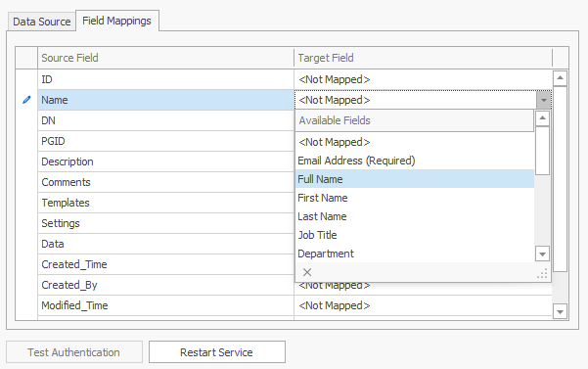Screen dimensions: 588x369
Task: Collapse the Name row target field dropdown arrow
Action: pyautogui.click(x=544, y=100)
